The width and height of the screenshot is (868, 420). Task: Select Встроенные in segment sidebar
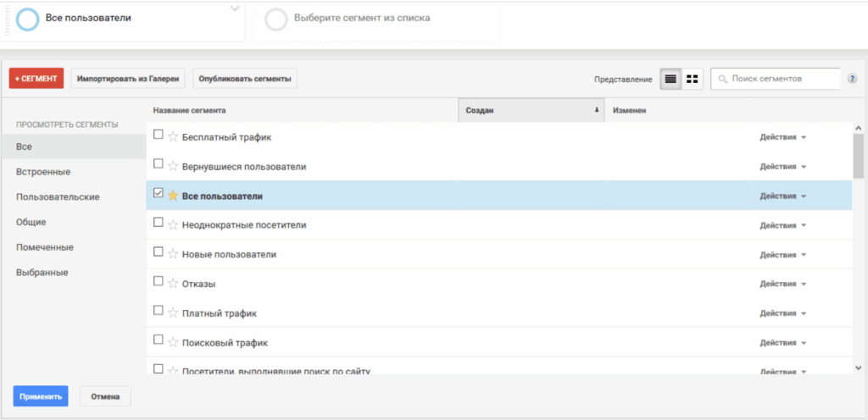click(x=42, y=172)
